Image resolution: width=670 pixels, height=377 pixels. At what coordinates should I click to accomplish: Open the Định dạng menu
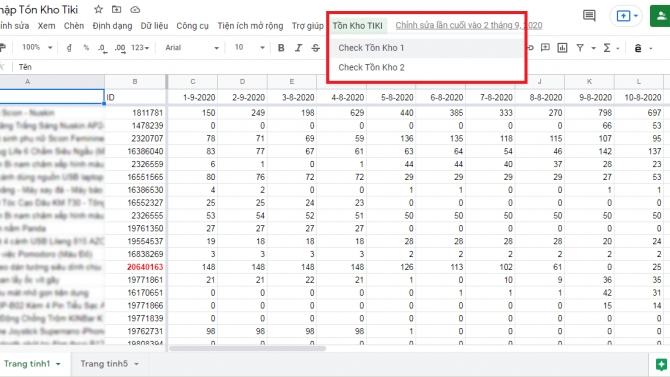point(112,26)
